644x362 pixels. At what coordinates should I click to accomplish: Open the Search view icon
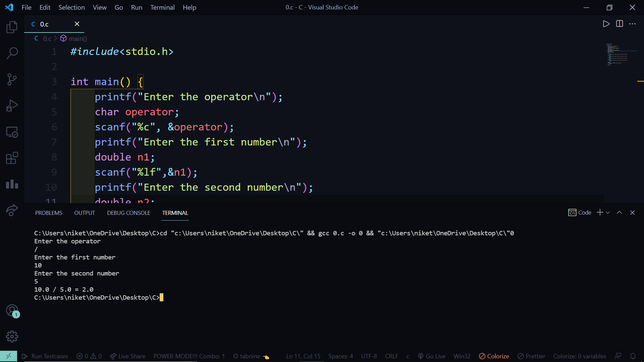(x=12, y=53)
